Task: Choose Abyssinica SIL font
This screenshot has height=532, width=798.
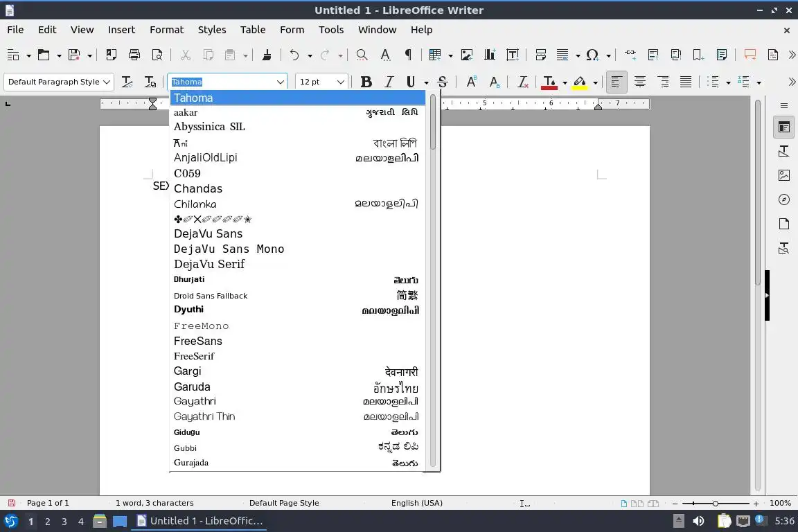Action: [297, 127]
